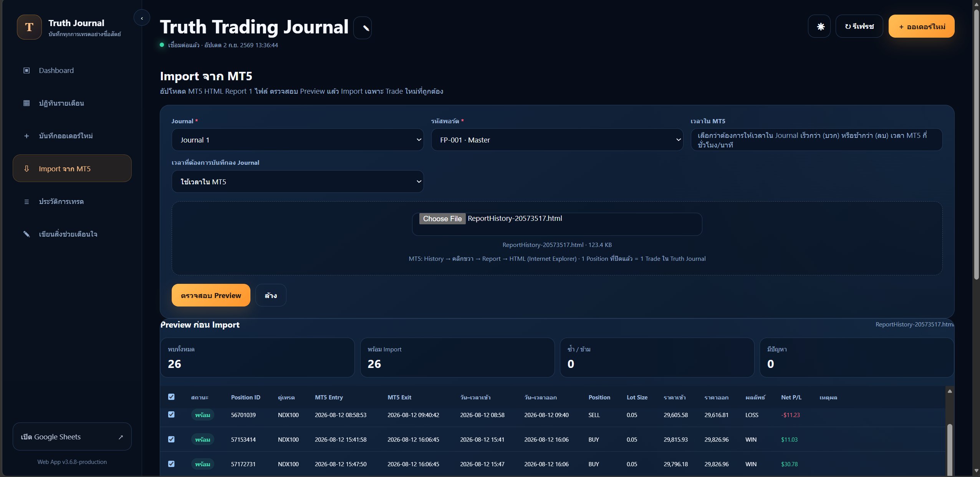Click the พร้อม status badge for 57172731

(202, 464)
